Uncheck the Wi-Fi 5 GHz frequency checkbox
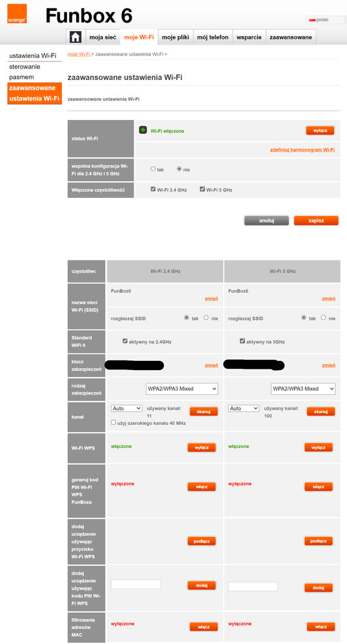This screenshot has width=347, height=644. pyautogui.click(x=203, y=190)
